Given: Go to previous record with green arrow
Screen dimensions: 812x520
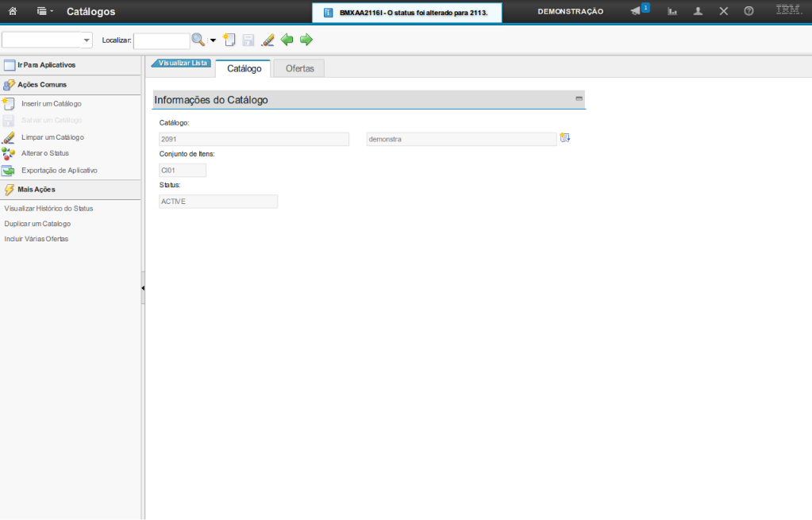Looking at the screenshot, I should tap(287, 40).
